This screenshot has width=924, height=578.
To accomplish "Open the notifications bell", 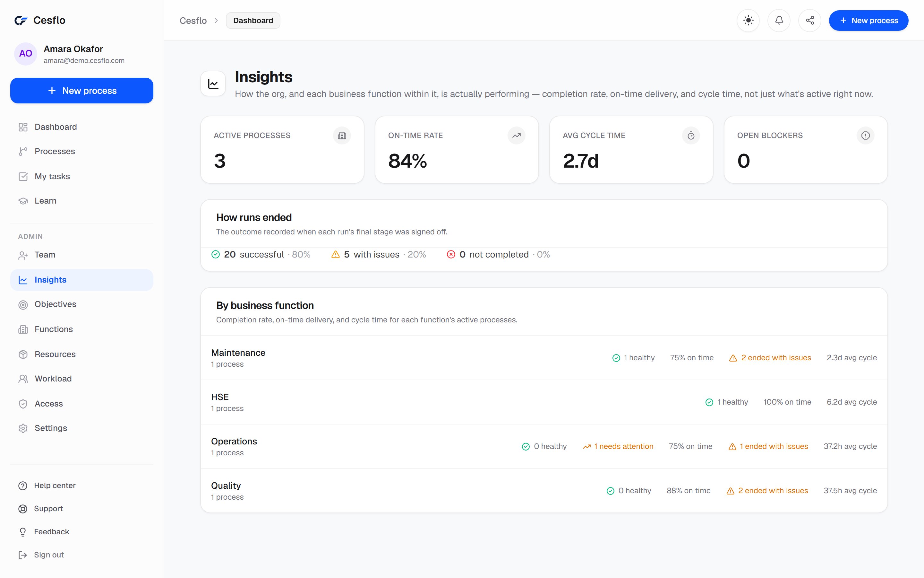I will pyautogui.click(x=779, y=21).
